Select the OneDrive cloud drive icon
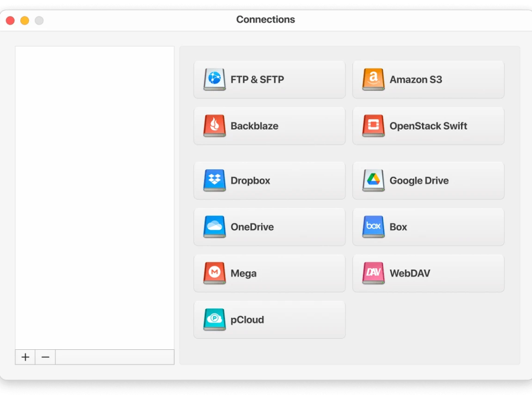Viewport: 532px width, 399px height. pos(215,227)
